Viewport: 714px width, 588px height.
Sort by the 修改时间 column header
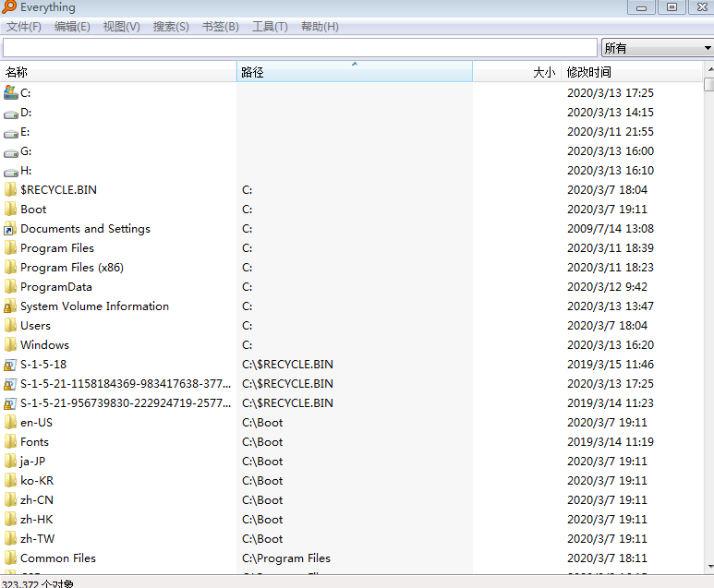(x=632, y=72)
